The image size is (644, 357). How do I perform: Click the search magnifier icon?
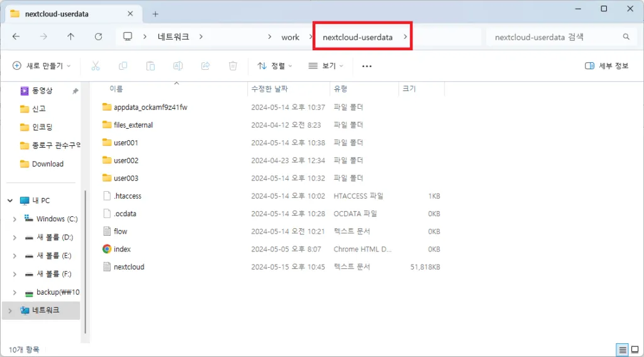(626, 37)
